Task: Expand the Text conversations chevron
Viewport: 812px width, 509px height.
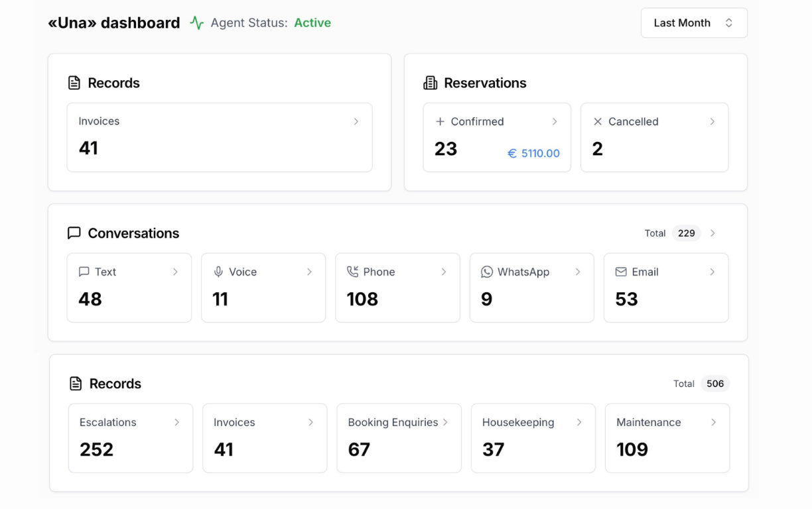Action: pyautogui.click(x=175, y=272)
